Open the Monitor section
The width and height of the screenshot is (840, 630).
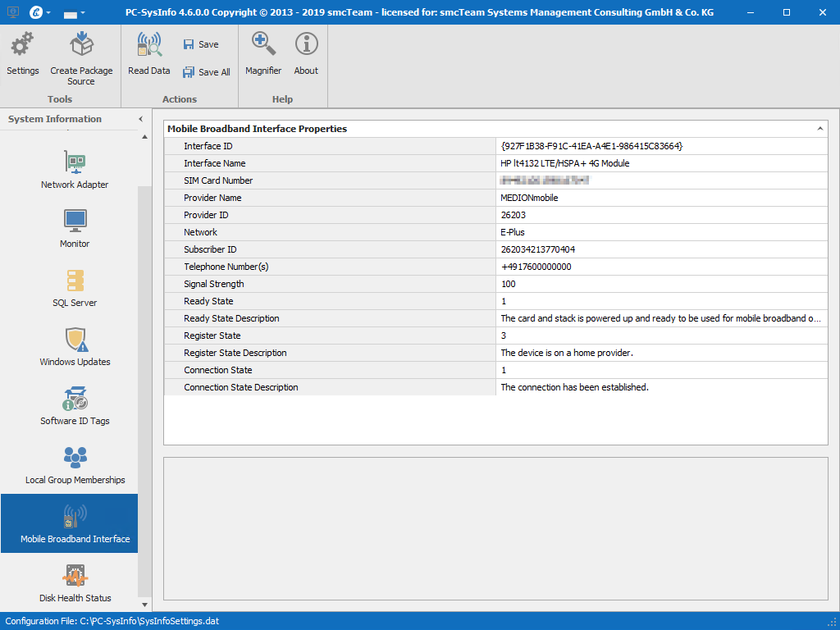click(75, 229)
